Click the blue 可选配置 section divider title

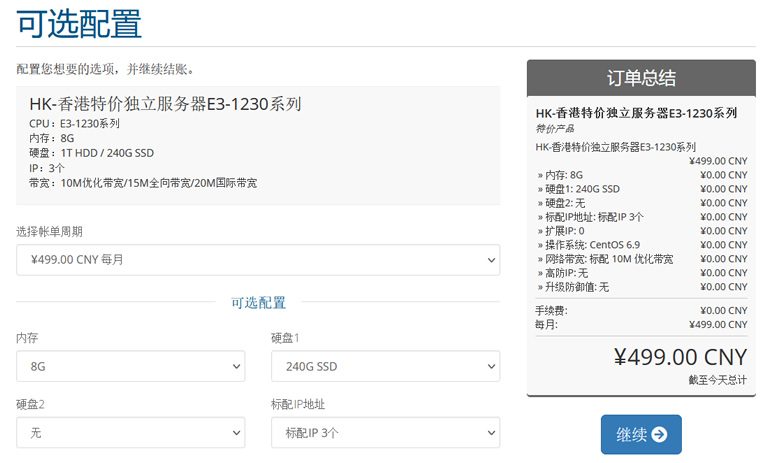[258, 303]
